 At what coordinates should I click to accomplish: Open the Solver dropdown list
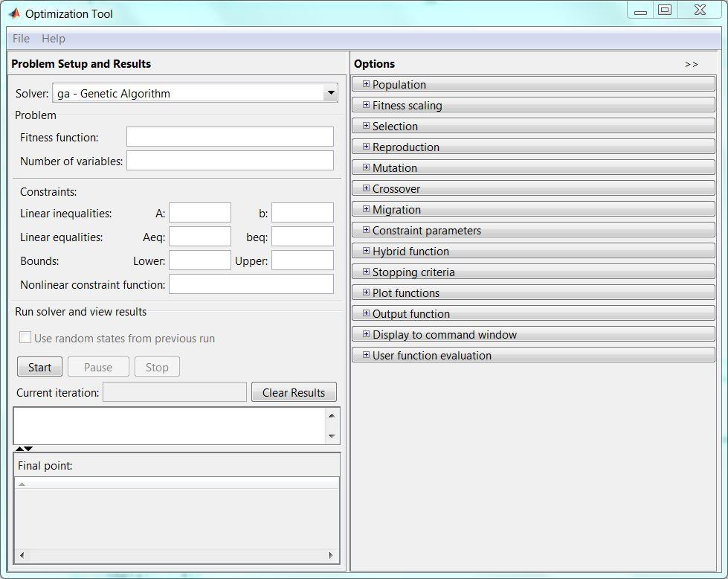(x=331, y=93)
